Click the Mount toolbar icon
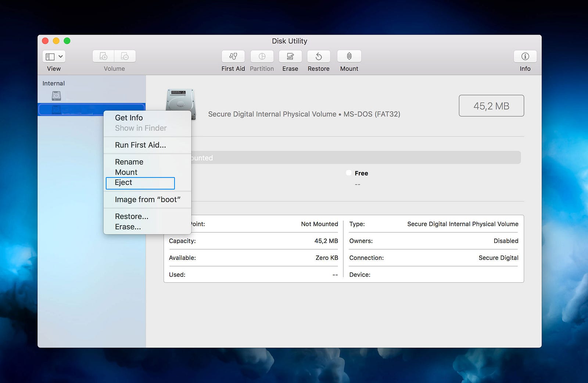588x383 pixels. click(x=349, y=56)
